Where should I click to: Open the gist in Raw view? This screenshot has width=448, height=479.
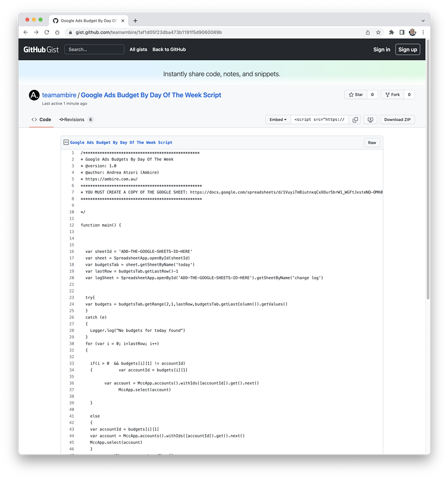371,142
